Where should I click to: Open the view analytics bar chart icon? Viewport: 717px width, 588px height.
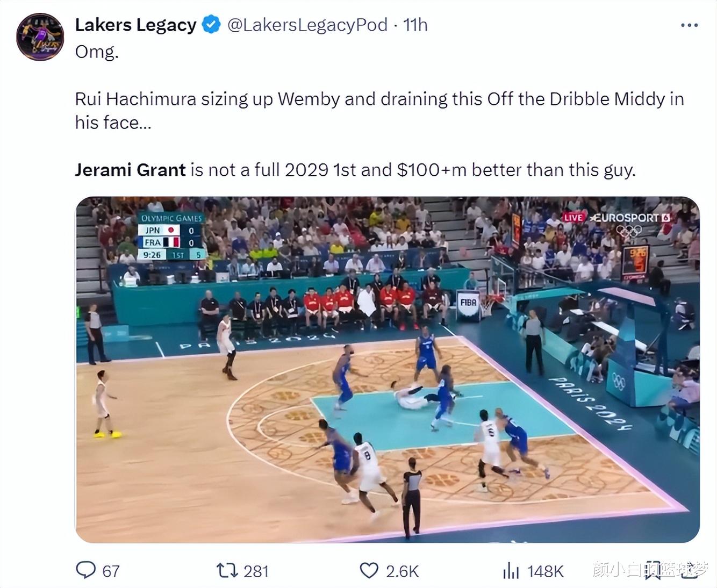click(x=511, y=570)
